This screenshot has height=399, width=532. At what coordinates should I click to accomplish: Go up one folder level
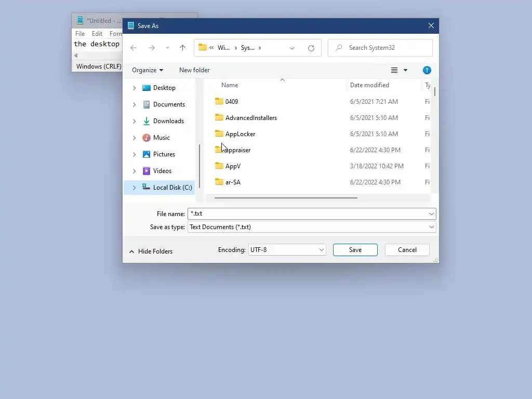pos(182,48)
